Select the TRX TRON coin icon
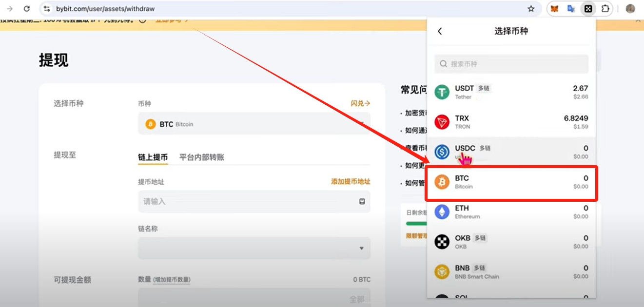The width and height of the screenshot is (644, 307). [x=442, y=122]
